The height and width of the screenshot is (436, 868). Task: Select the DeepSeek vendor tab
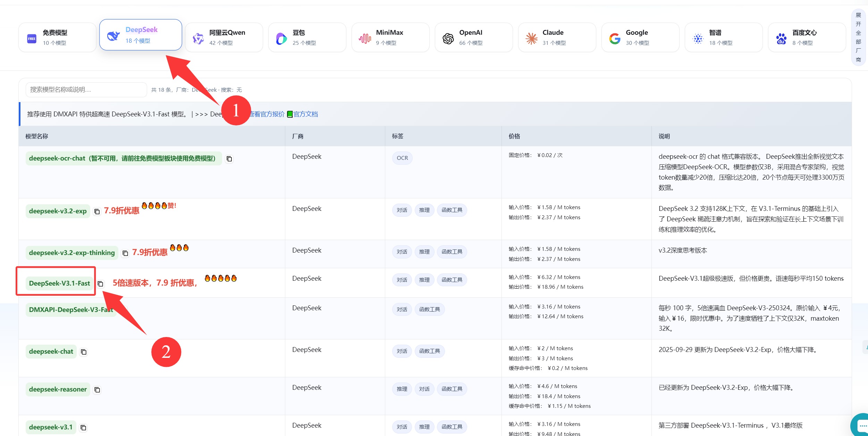pos(141,35)
